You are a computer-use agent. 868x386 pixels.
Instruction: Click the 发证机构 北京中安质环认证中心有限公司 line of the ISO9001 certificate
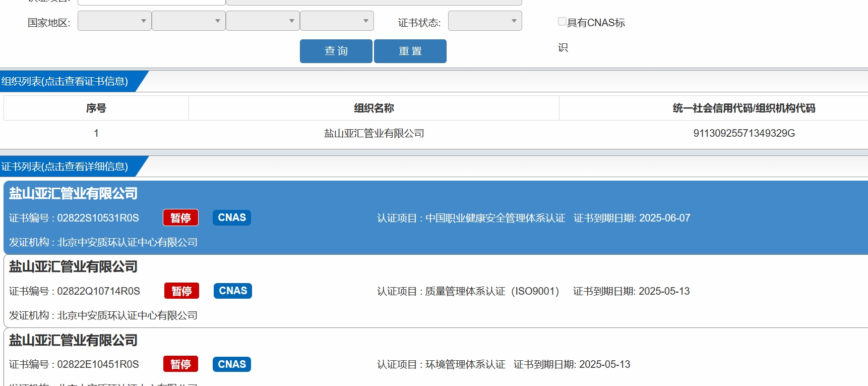[103, 315]
